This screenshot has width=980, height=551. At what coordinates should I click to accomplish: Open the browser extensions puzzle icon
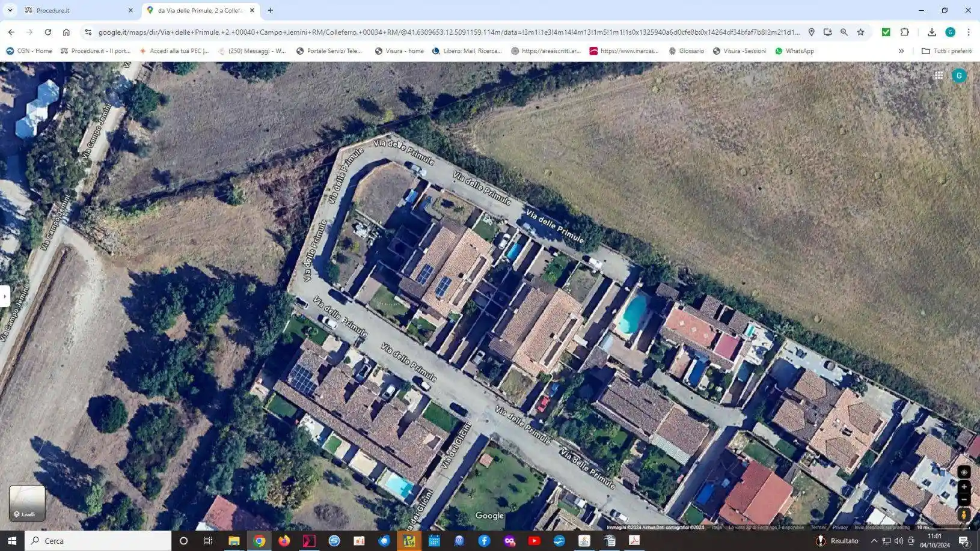point(905,32)
